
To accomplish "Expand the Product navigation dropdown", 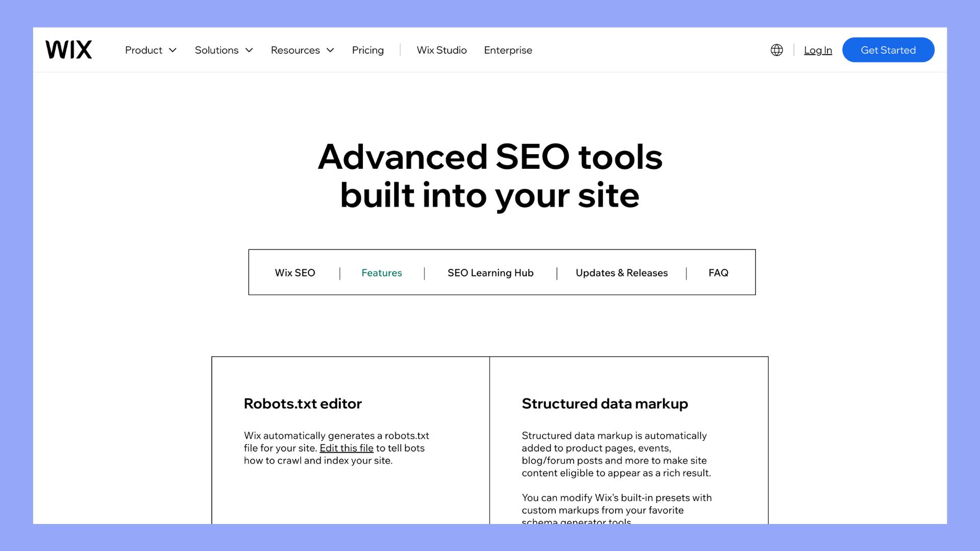I will (x=150, y=50).
